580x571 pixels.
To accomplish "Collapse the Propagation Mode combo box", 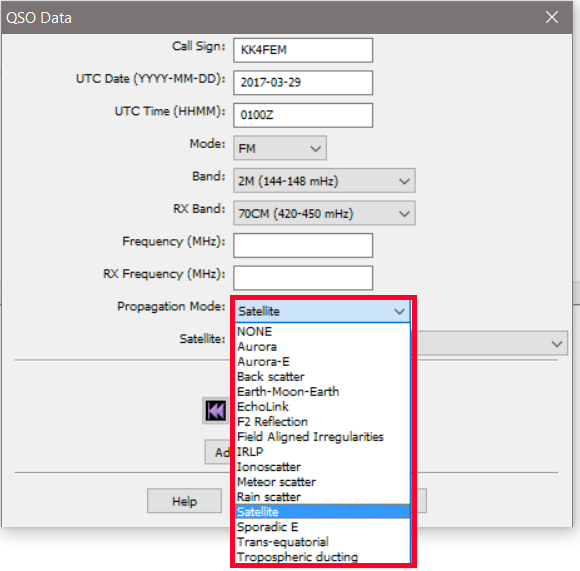I will click(323, 311).
